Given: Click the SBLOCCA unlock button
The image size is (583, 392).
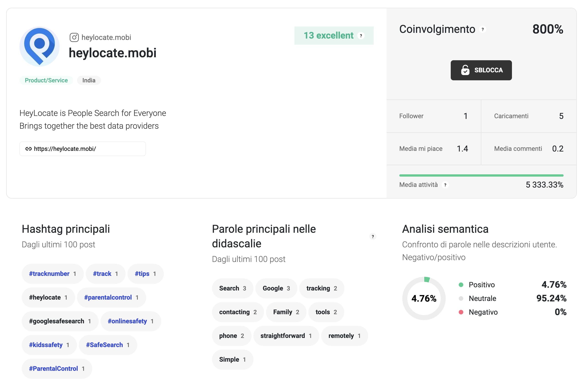Looking at the screenshot, I should (x=481, y=70).
